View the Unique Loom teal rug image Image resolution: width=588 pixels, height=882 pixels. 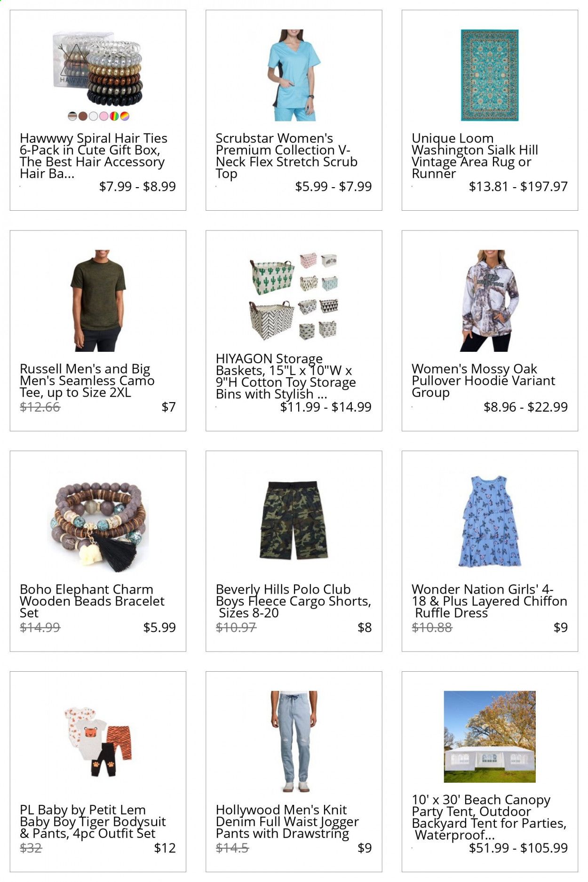point(489,75)
